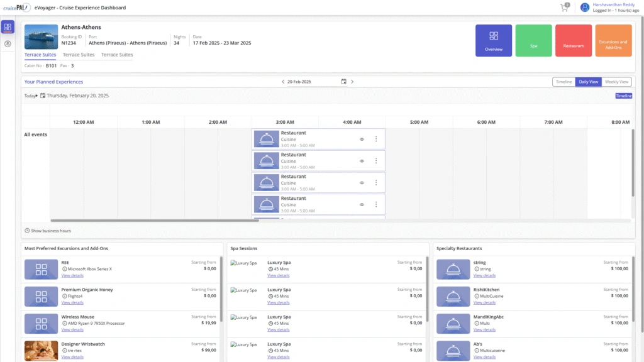Open the shopping cart icon
Screen dimensions: 644x362
[x=564, y=8]
